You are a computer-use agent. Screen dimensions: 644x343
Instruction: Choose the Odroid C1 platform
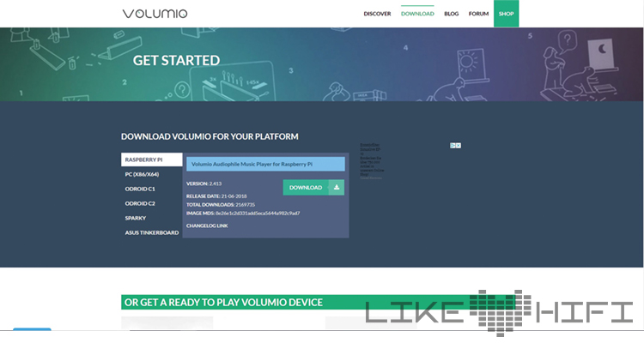[140, 190]
